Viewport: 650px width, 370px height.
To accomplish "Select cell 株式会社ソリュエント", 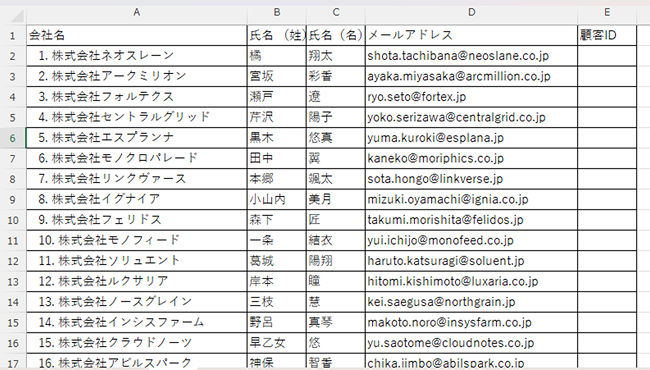I will 137,261.
